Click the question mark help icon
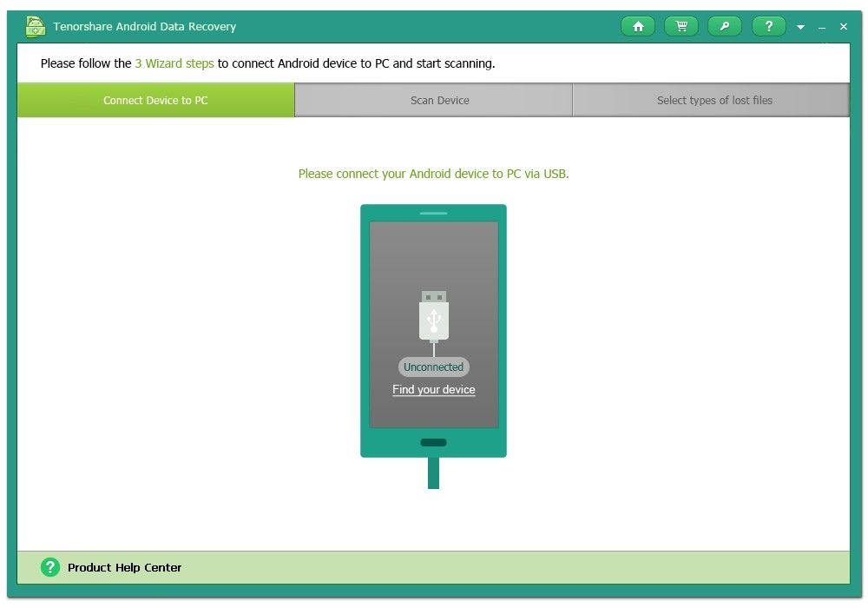The image size is (868, 608). (x=768, y=26)
